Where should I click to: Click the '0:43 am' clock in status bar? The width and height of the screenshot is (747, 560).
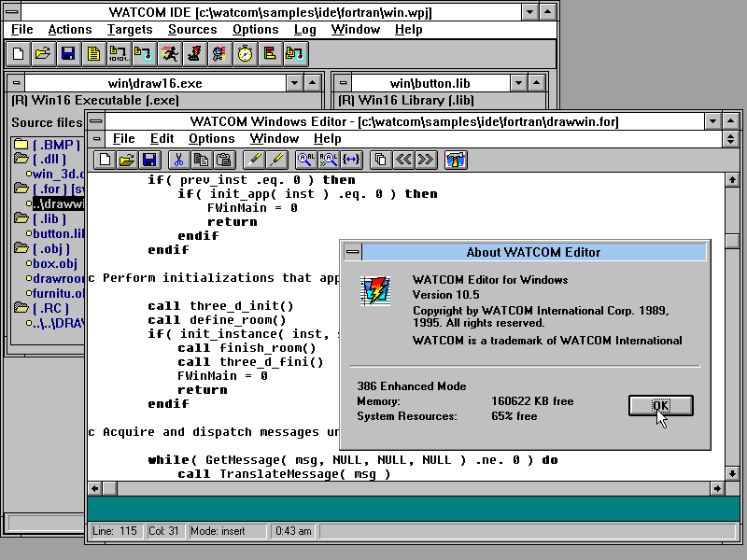pyautogui.click(x=293, y=531)
